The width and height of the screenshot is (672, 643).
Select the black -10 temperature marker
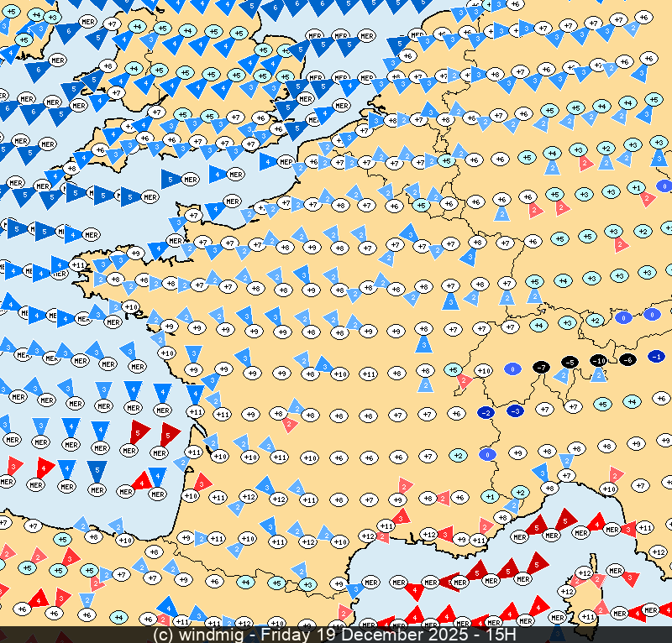[x=598, y=361]
